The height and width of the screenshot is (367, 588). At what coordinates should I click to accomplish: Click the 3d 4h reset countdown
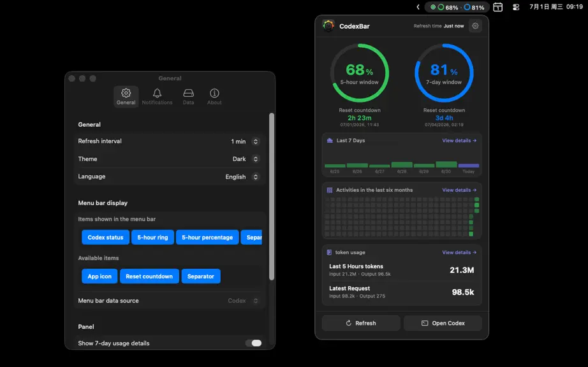point(444,118)
